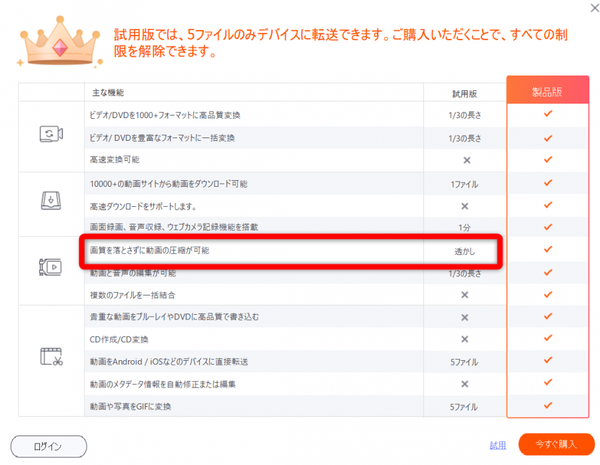This screenshot has height=465, width=600.
Task: Click row 画質を落とさずに動画の圧縮が可能
Action: [x=149, y=250]
